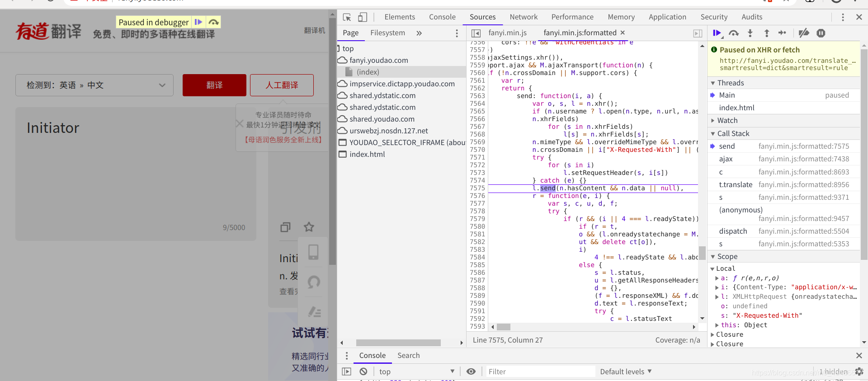
Task: Toggle Deactivate breakpoints
Action: tap(804, 33)
